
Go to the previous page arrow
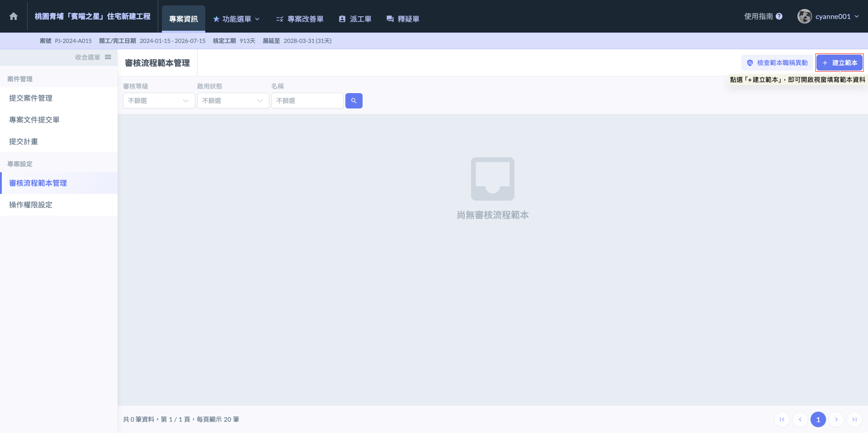pos(800,419)
